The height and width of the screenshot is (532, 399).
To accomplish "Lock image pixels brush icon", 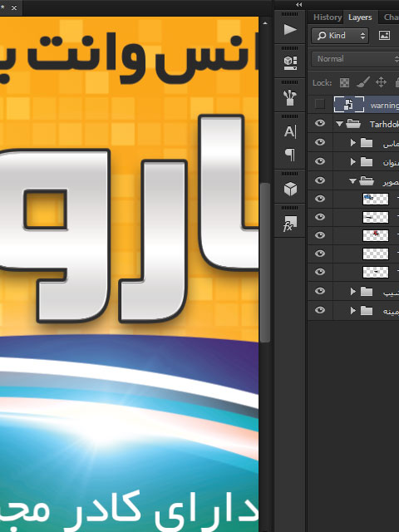I will (x=362, y=82).
